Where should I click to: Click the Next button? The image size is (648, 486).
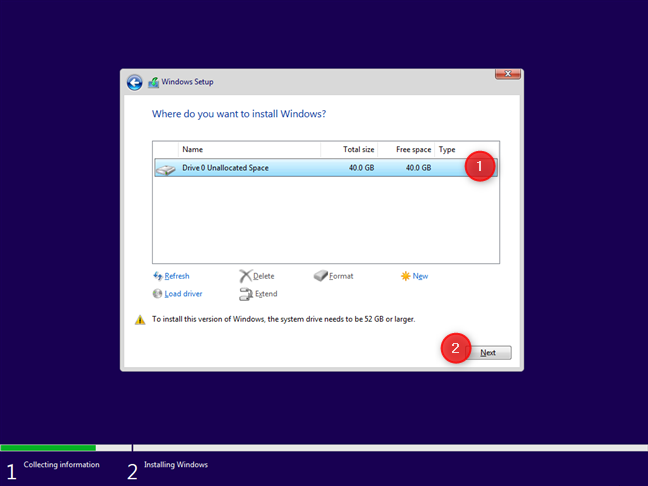(x=488, y=353)
